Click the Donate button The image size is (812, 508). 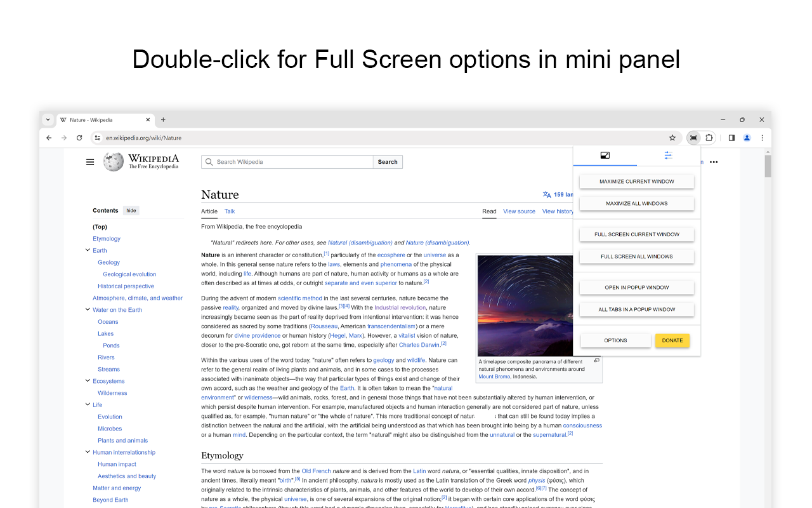[672, 340]
